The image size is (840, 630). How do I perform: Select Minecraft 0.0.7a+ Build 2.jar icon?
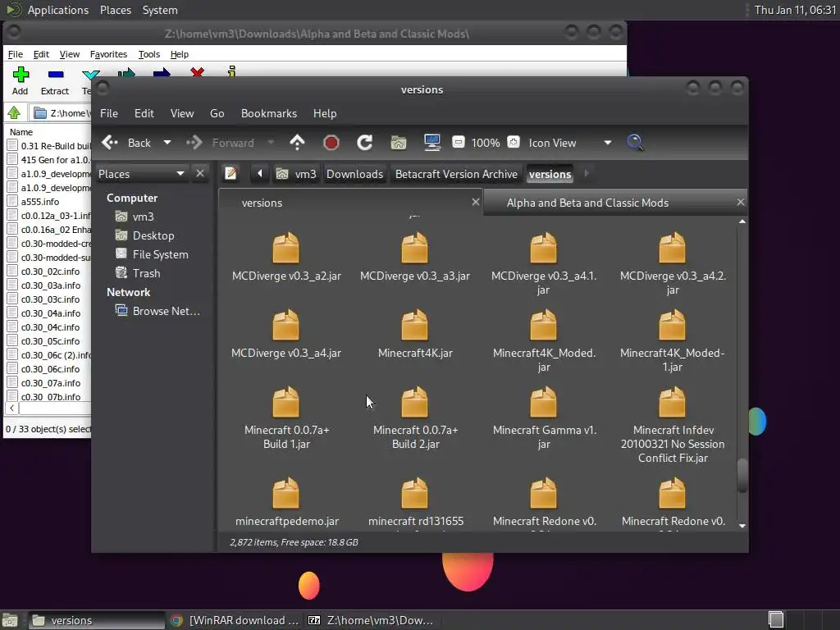pyautogui.click(x=414, y=402)
